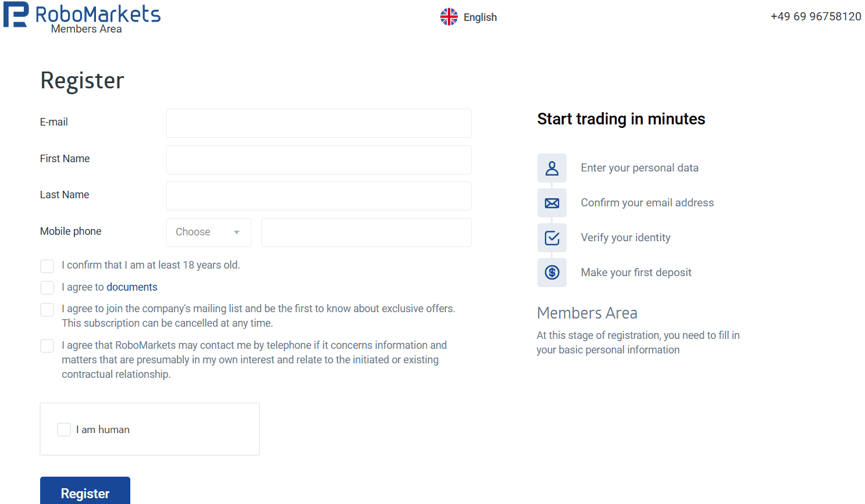
Task: Select the personal data person icon
Action: pos(551,167)
